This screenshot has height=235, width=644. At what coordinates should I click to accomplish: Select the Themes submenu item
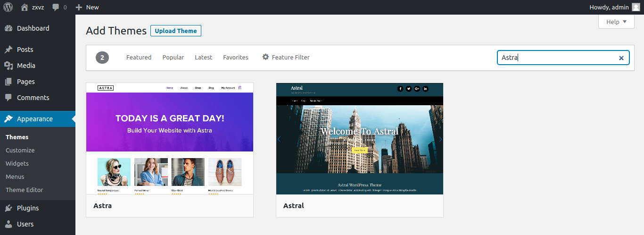[x=17, y=137]
